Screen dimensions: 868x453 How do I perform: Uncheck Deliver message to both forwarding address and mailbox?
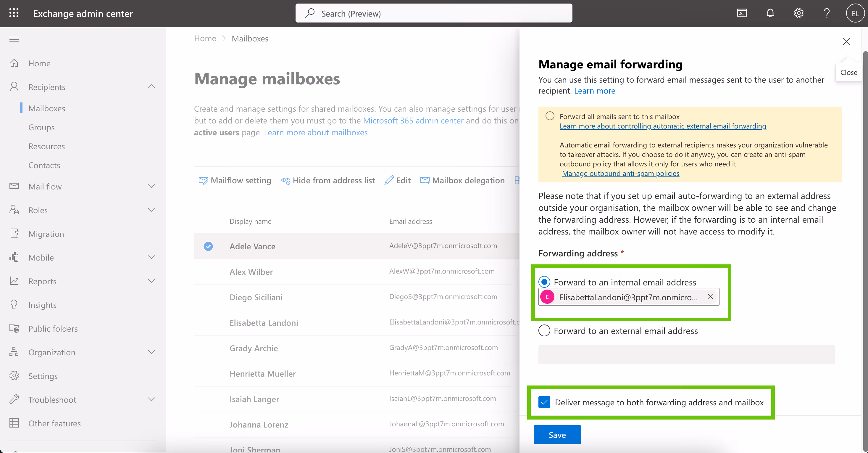(x=544, y=402)
